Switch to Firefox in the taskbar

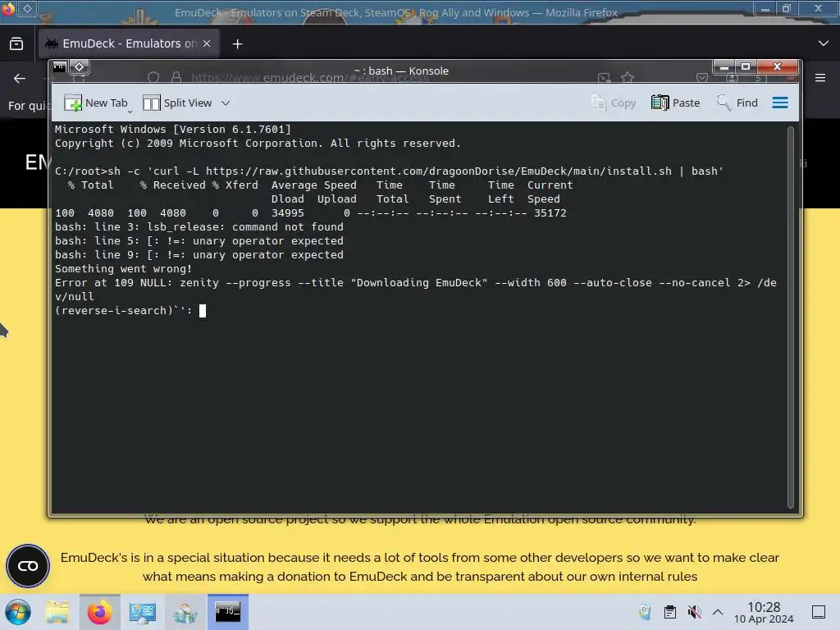click(99, 612)
